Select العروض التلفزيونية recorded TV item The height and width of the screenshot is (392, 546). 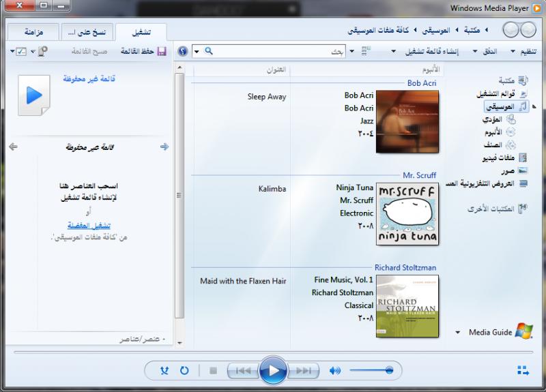(486, 183)
